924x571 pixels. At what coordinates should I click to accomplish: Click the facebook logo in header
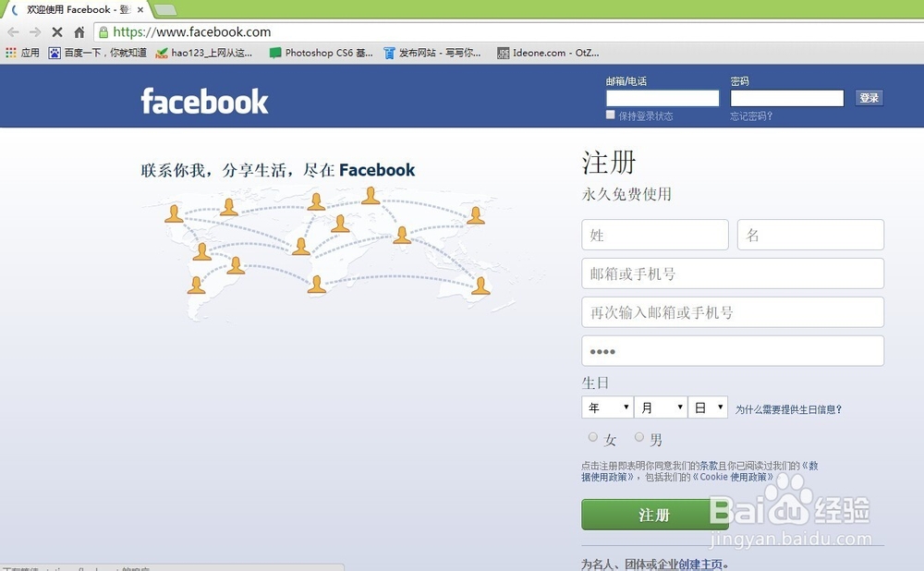coord(204,101)
